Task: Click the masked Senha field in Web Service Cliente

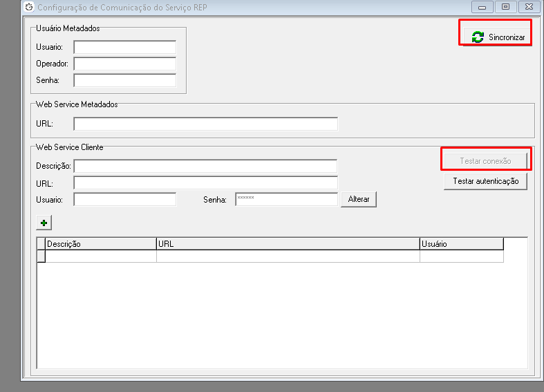Action: click(286, 199)
